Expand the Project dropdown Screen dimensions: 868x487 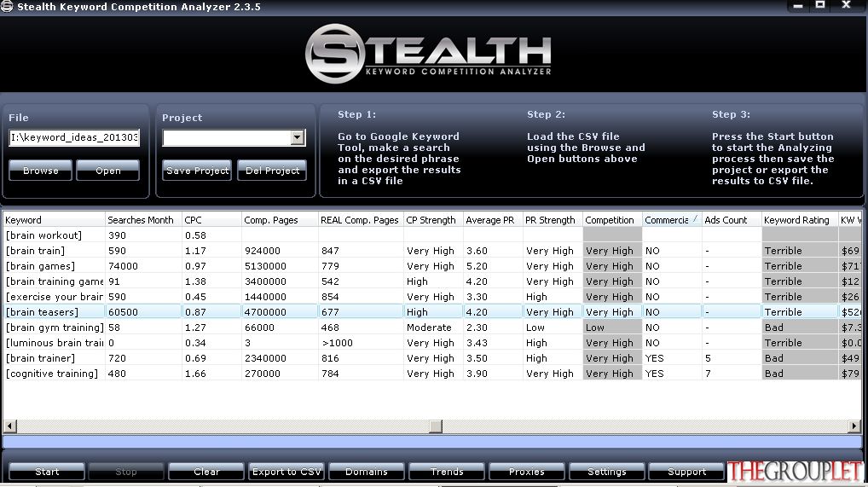[298, 137]
